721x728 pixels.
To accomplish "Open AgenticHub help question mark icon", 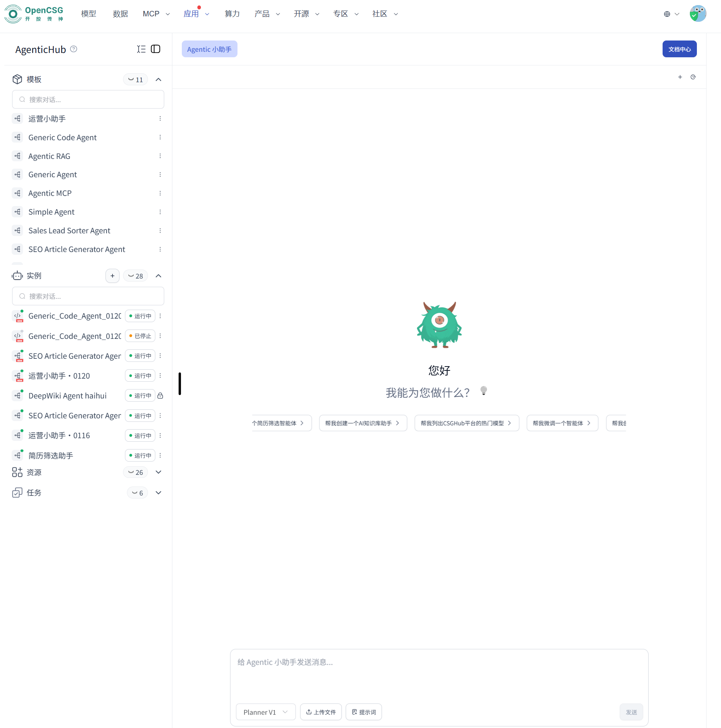I will [74, 49].
